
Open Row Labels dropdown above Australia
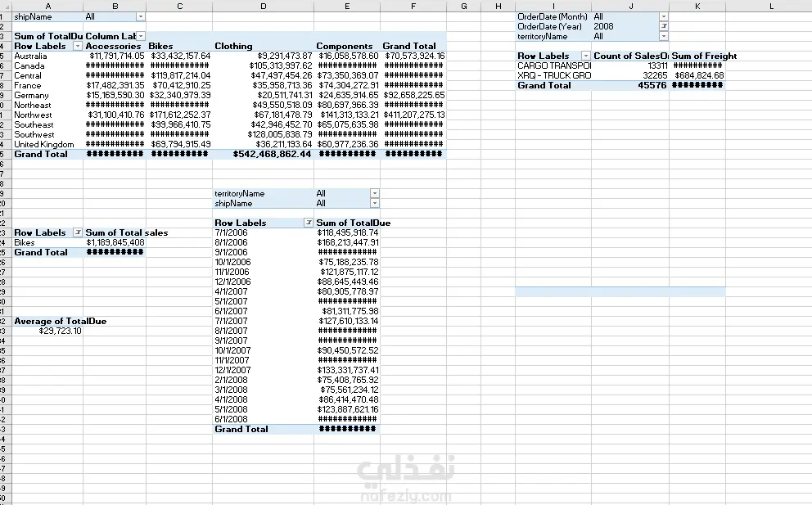click(x=78, y=46)
